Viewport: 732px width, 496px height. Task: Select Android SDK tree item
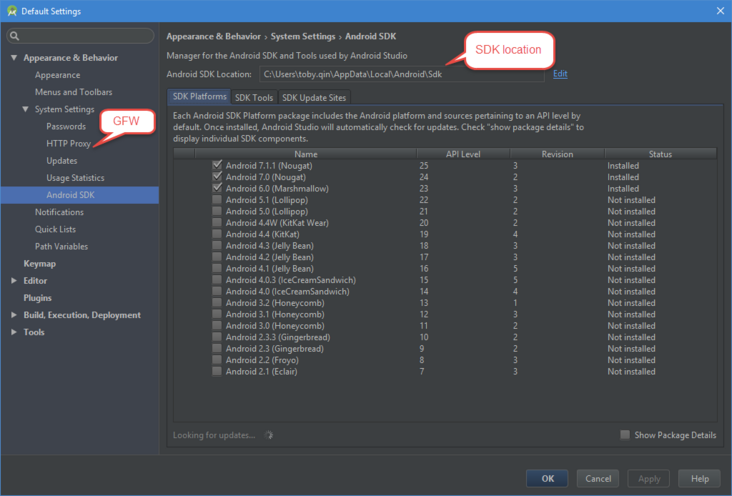80,195
